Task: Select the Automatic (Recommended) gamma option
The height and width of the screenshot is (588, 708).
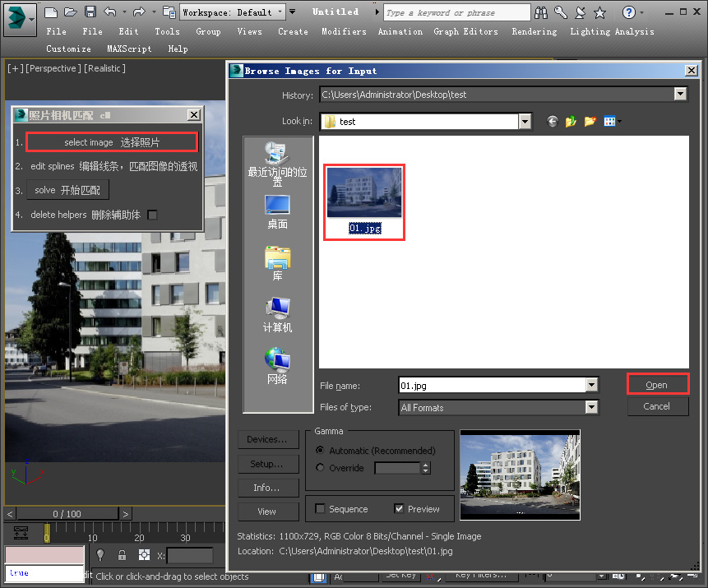Action: coord(321,451)
